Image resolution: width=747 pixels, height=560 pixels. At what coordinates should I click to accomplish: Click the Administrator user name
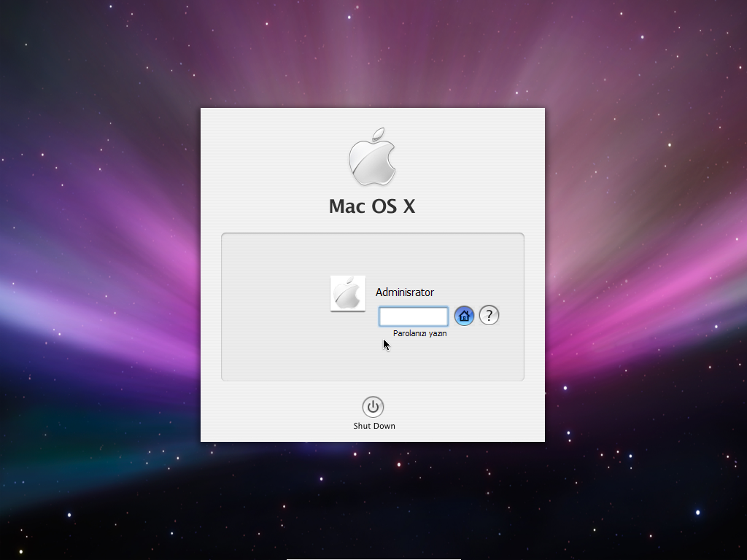pos(404,292)
